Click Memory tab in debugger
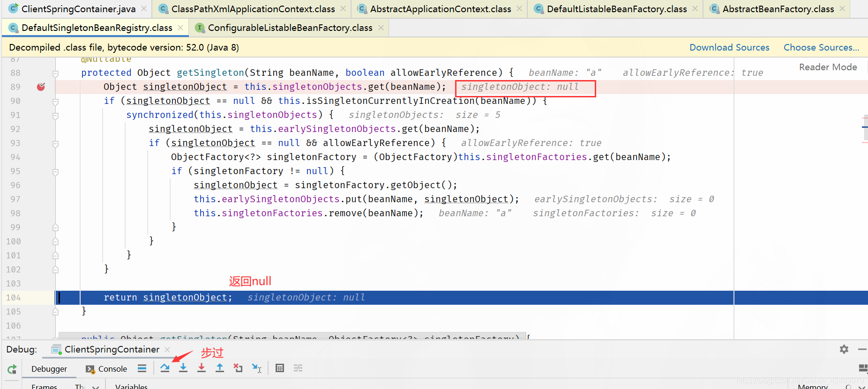 click(x=813, y=387)
